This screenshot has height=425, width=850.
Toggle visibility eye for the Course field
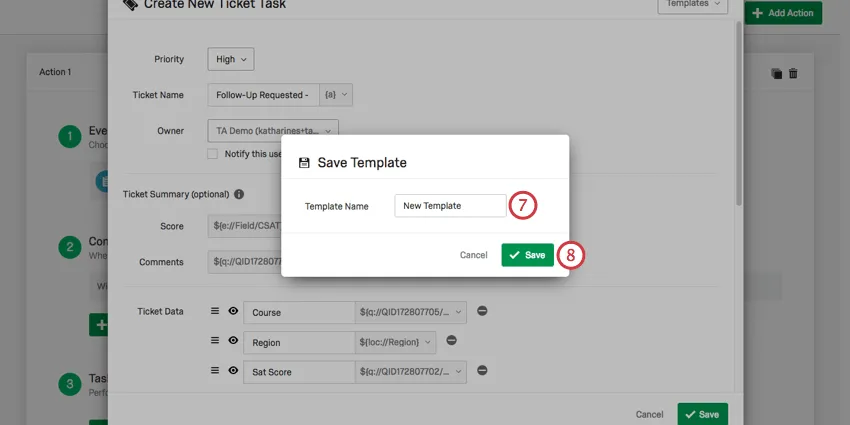pos(233,312)
